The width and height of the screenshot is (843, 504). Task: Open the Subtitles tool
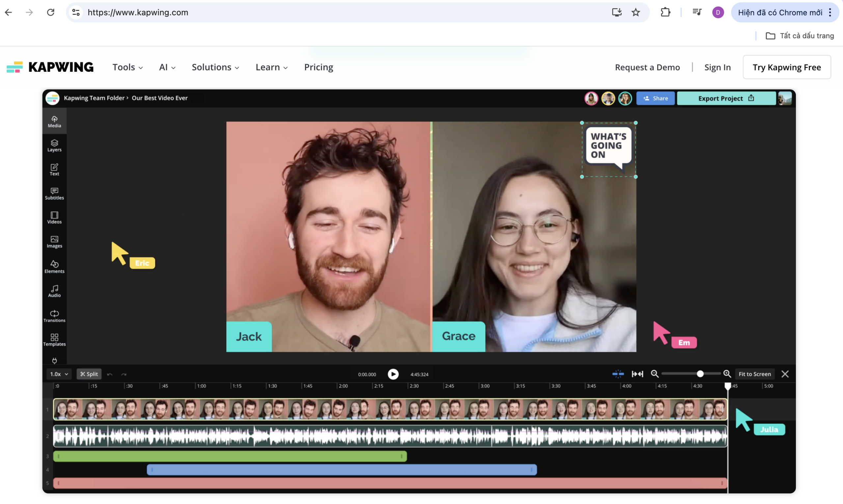[54, 193]
